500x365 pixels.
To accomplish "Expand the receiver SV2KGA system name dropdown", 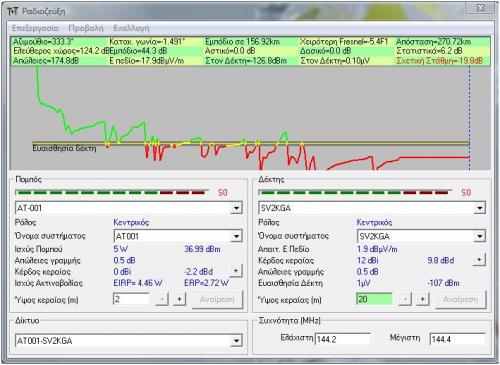I will 479,236.
